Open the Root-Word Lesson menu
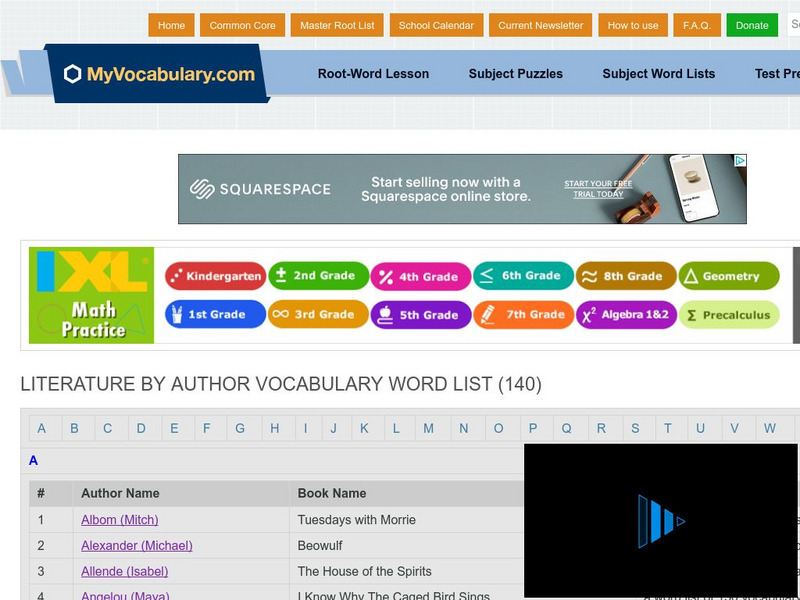 (x=373, y=74)
